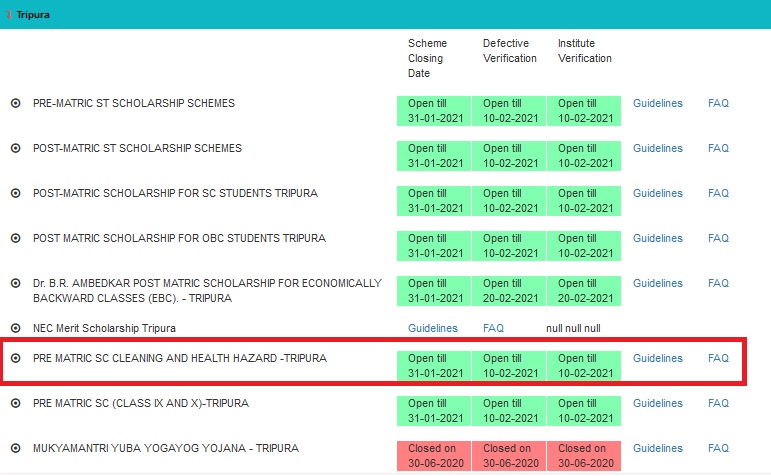The image size is (771, 476).
Task: Select bullet beside PRE MATRIC SC CLEANING scheme
Action: (15, 358)
